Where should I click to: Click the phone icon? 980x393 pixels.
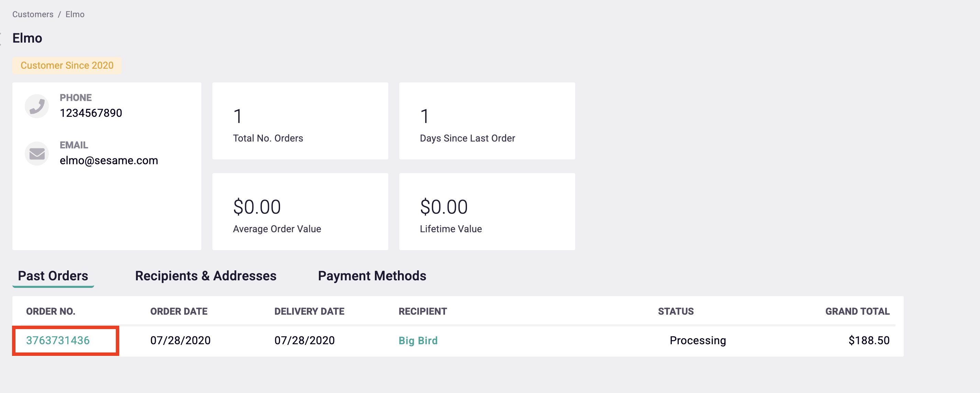[37, 106]
